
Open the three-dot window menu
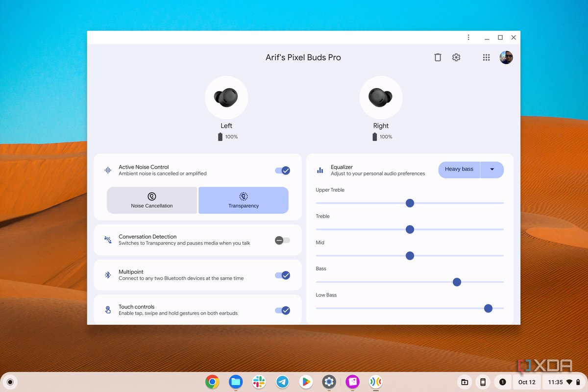[468, 37]
